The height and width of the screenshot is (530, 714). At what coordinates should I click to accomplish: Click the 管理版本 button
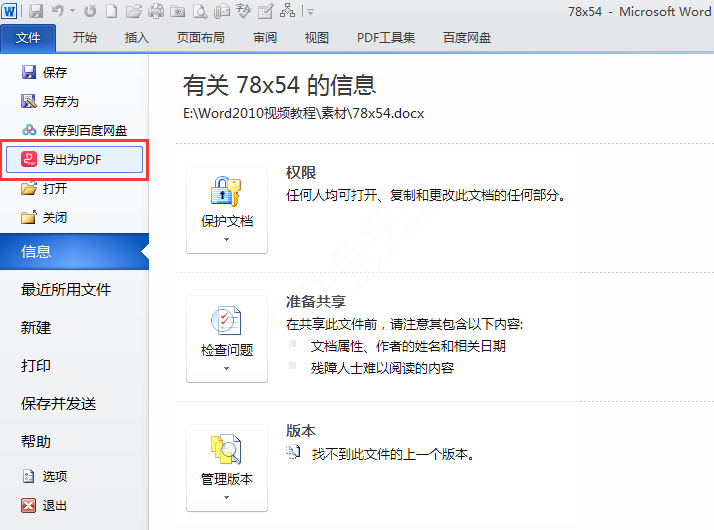[x=227, y=468]
